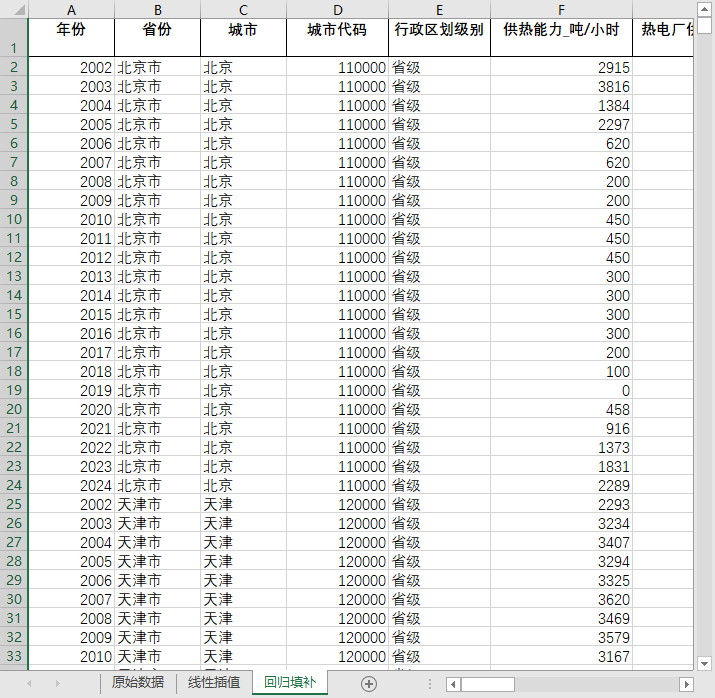Select 北京市 cell in row 2
Viewport: 715px width, 698px height.
click(157, 67)
